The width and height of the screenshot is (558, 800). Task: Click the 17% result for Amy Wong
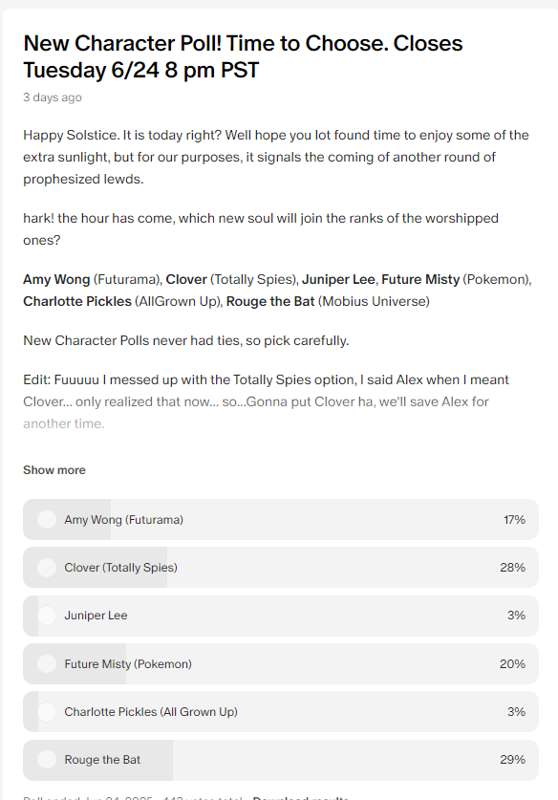pos(514,519)
